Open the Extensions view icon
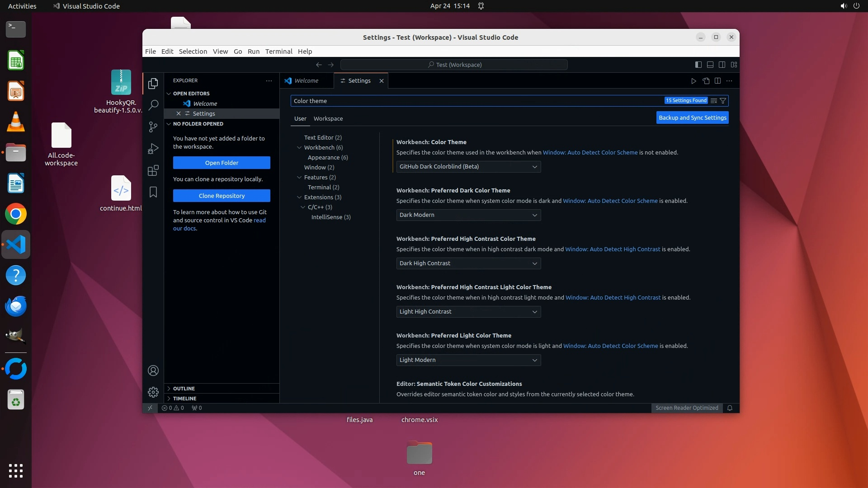Image resolution: width=868 pixels, height=488 pixels. [153, 170]
